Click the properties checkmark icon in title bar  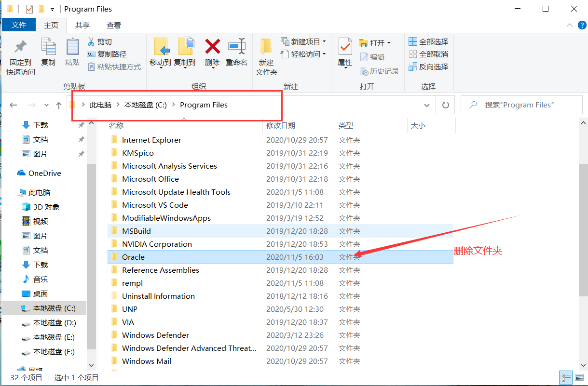tap(29, 9)
